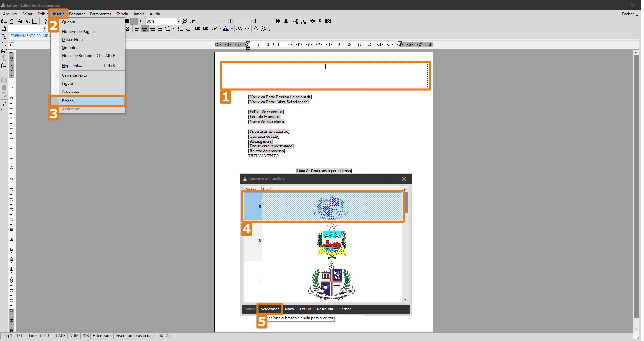This screenshot has width=644, height=341.
Task: Click the highlight color marker icon
Action: pyautogui.click(x=215, y=29)
